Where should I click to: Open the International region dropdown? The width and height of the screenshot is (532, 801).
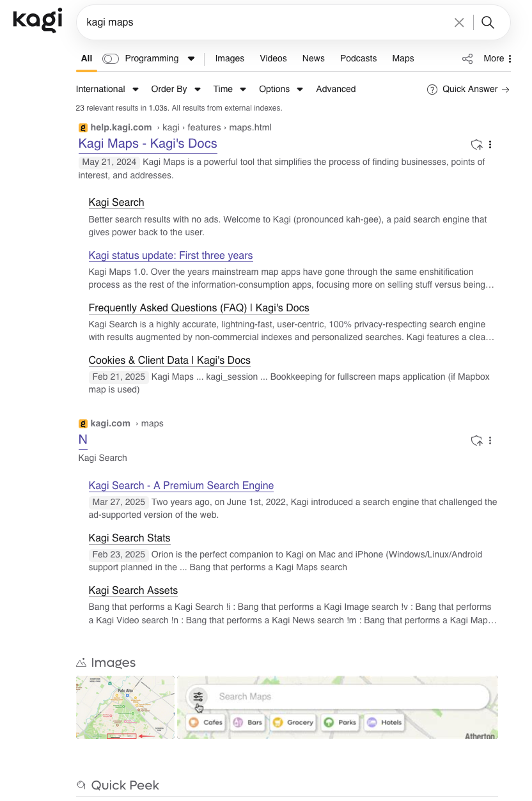click(107, 89)
